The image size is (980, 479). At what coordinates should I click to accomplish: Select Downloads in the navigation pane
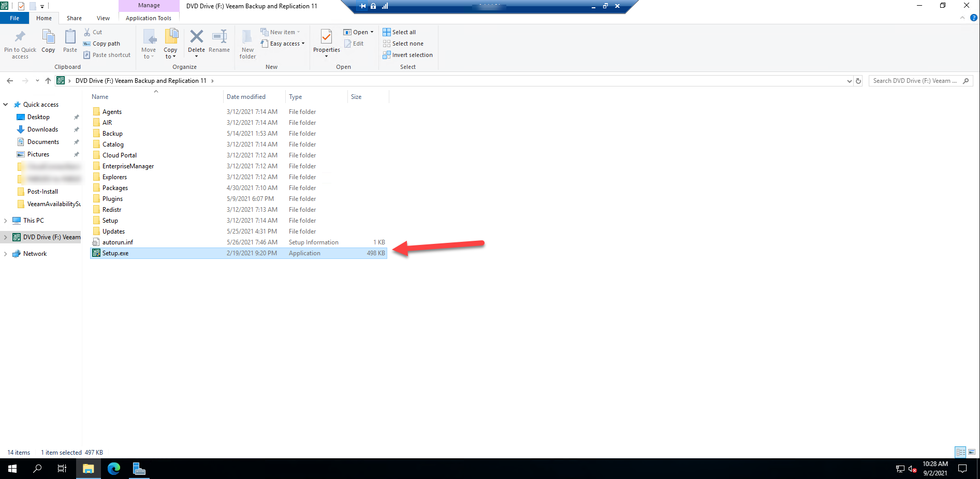coord(42,129)
